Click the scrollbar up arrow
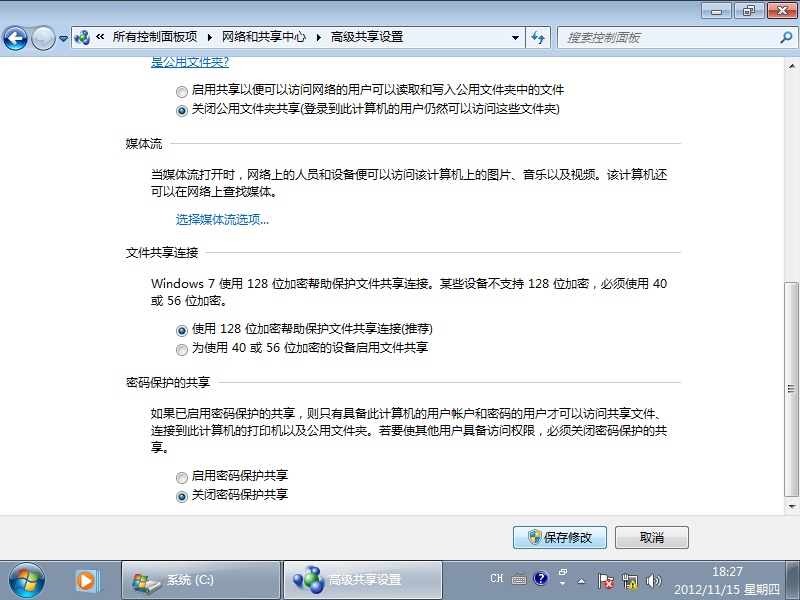This screenshot has height=600, width=800. pos(791,66)
